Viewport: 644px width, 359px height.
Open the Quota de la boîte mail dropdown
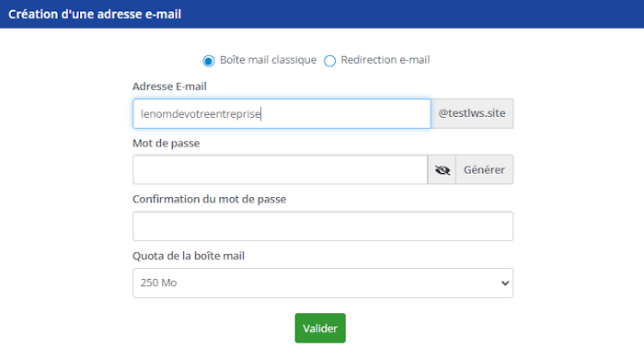coord(323,283)
